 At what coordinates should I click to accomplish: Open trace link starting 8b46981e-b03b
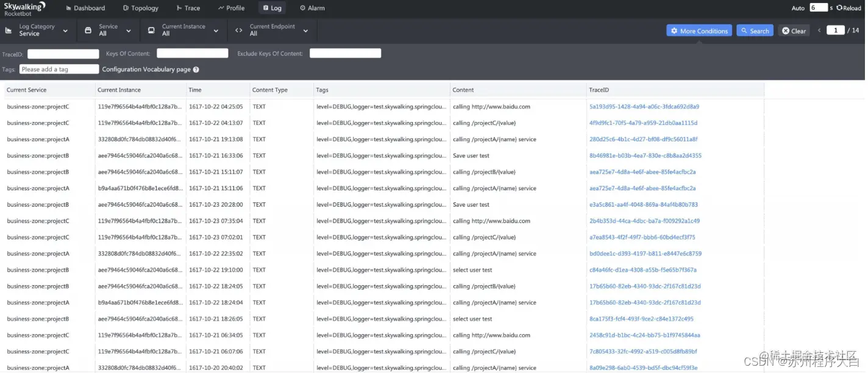(x=646, y=156)
